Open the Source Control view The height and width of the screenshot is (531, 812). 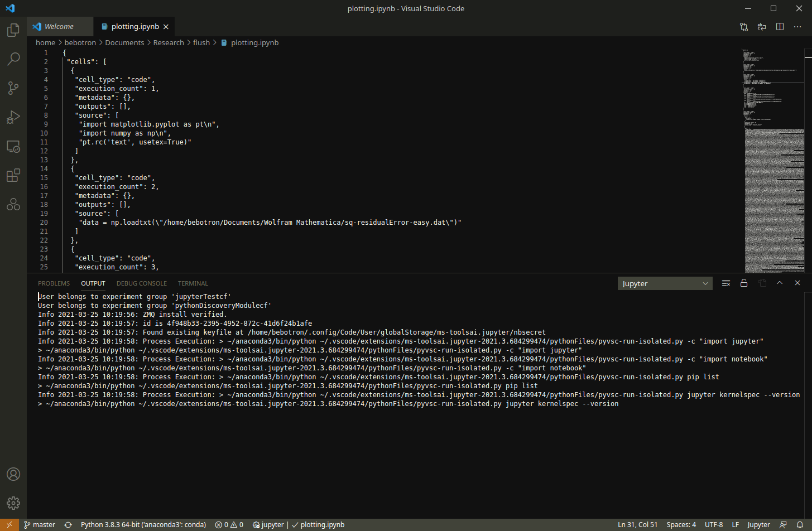(x=13, y=88)
